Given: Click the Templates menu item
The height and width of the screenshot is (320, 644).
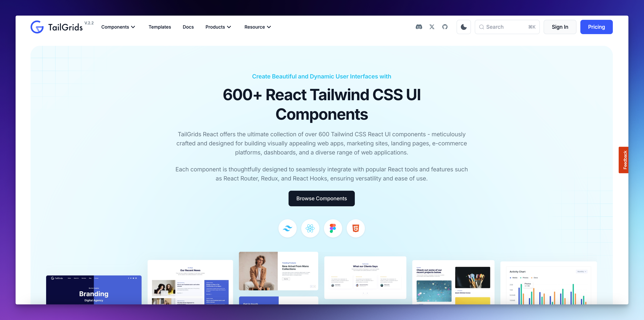Looking at the screenshot, I should pyautogui.click(x=160, y=27).
